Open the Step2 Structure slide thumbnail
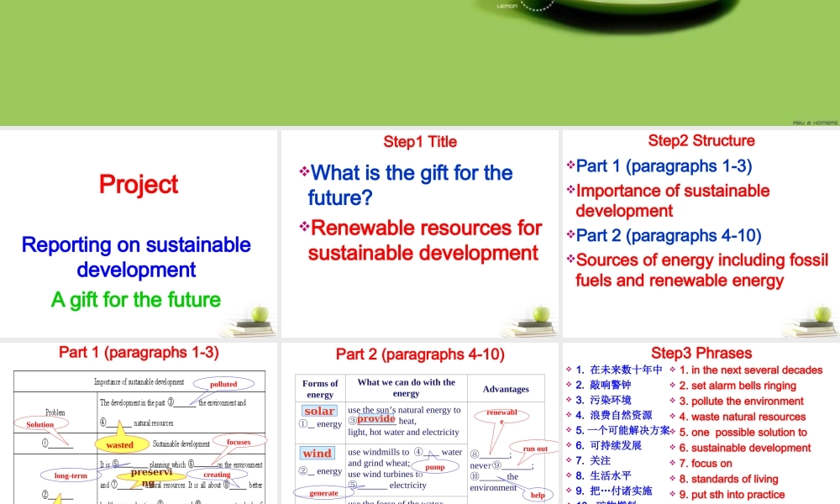This screenshot has height=504, width=840. click(701, 234)
